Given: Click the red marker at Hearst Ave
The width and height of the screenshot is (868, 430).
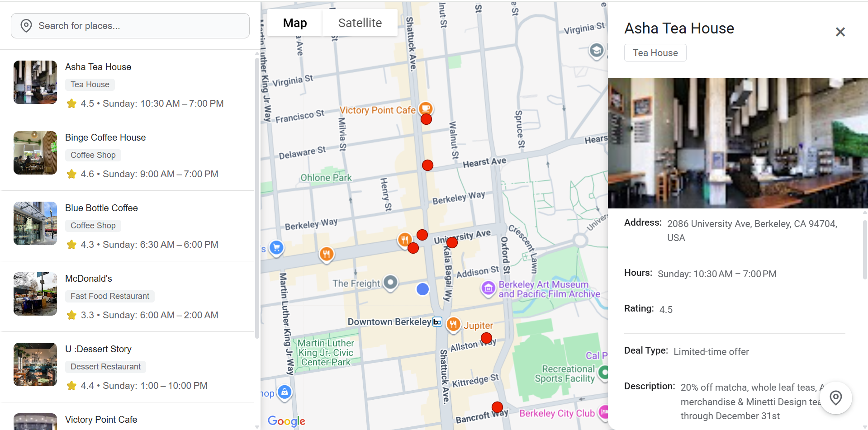Looking at the screenshot, I should (x=427, y=165).
